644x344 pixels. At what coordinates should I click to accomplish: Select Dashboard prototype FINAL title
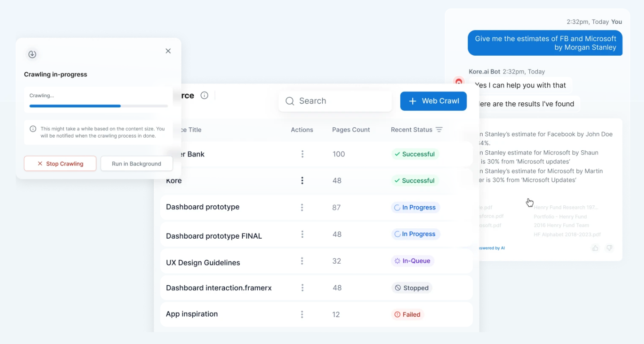[x=214, y=236]
